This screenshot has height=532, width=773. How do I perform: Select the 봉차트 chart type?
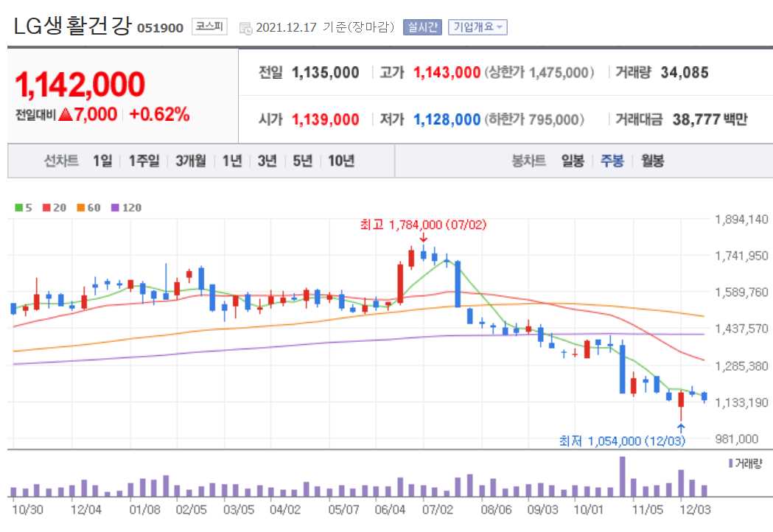tap(529, 161)
